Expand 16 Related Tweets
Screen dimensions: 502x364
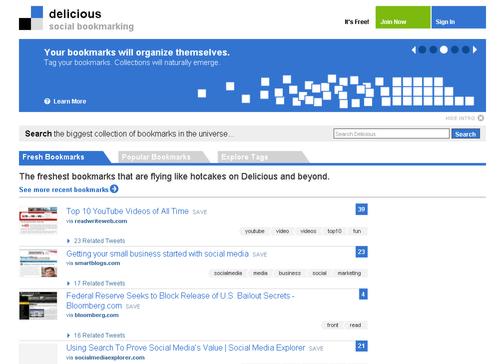(x=96, y=335)
